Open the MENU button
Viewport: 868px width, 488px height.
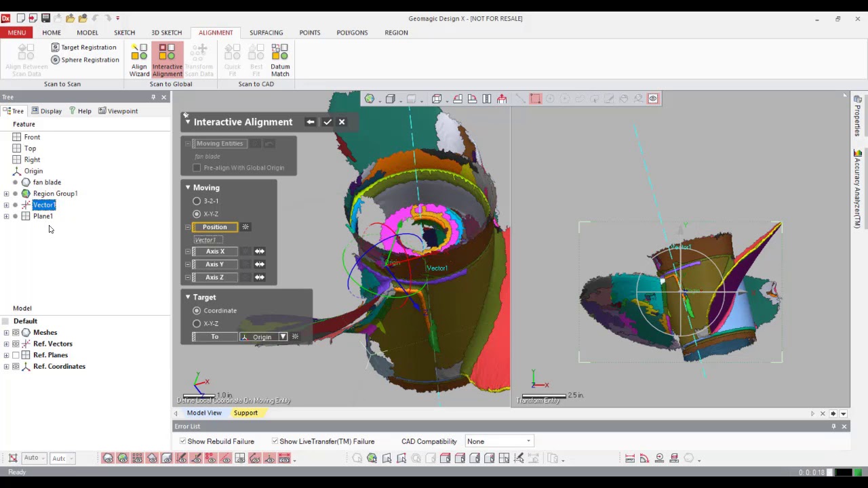point(17,33)
